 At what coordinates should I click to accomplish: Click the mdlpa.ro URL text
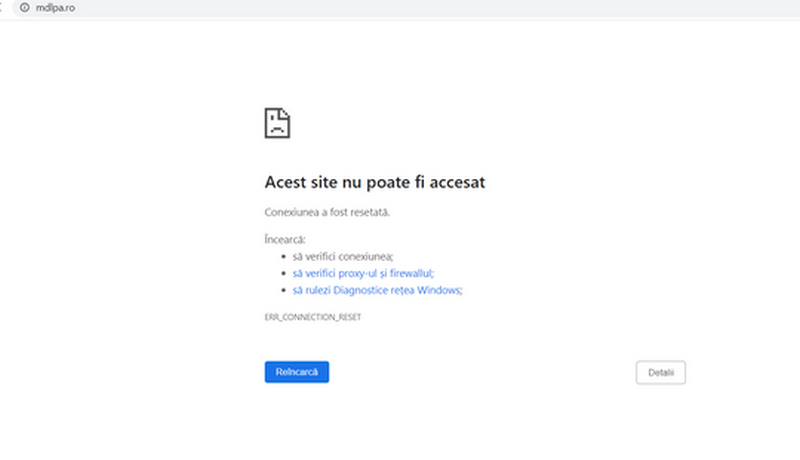tap(55, 7)
